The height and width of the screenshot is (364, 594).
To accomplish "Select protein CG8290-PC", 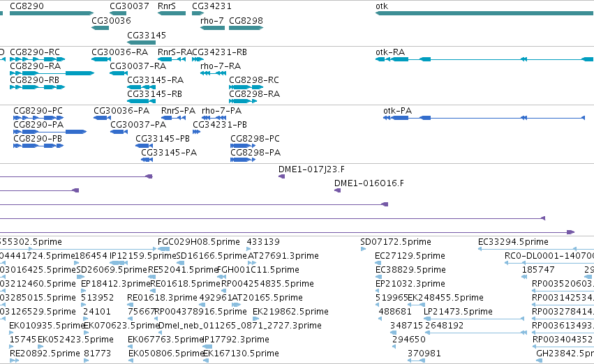I will (x=38, y=110).
